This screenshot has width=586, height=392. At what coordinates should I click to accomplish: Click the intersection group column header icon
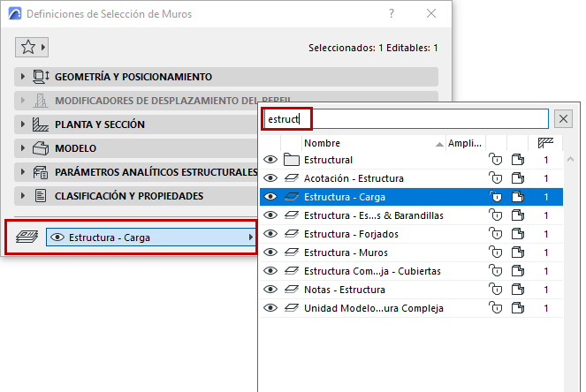(545, 143)
